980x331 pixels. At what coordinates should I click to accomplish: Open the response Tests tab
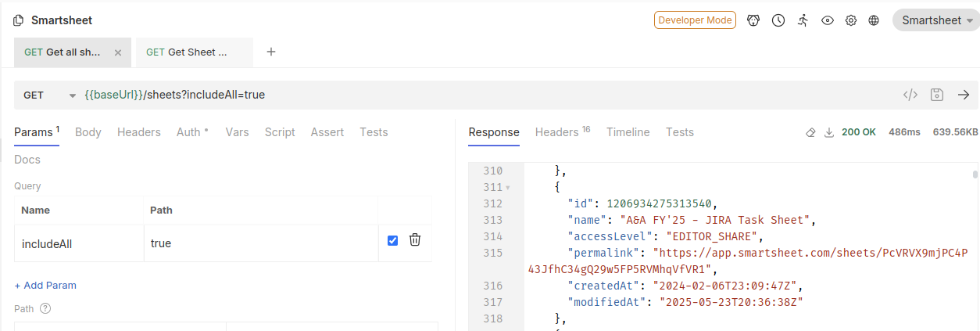click(x=680, y=132)
